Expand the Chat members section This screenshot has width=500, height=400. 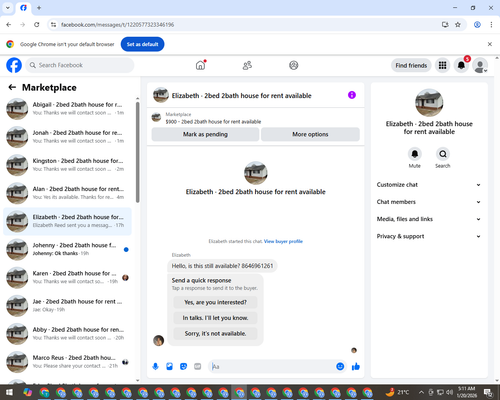tap(429, 202)
